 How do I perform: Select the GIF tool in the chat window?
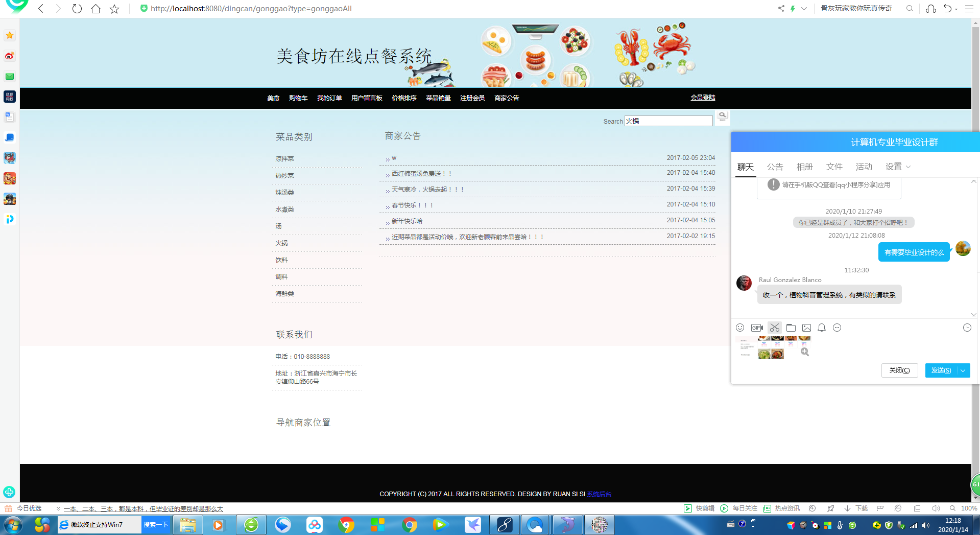click(x=757, y=328)
